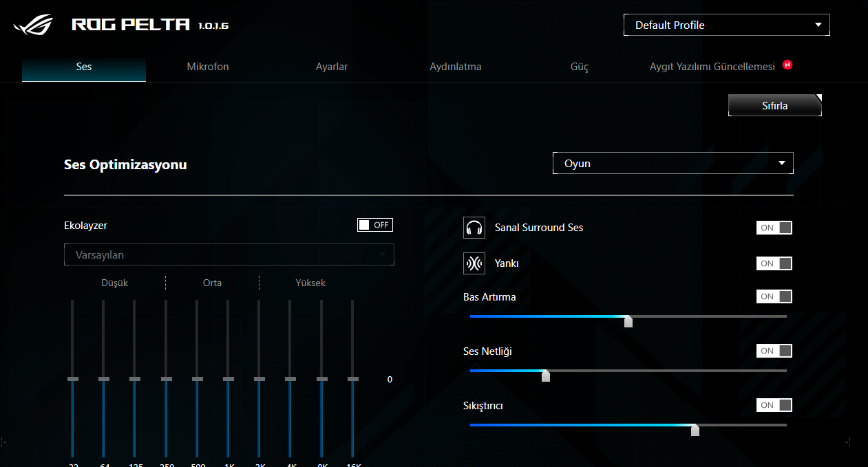Click the Ses Netliği slider handle

tap(546, 376)
